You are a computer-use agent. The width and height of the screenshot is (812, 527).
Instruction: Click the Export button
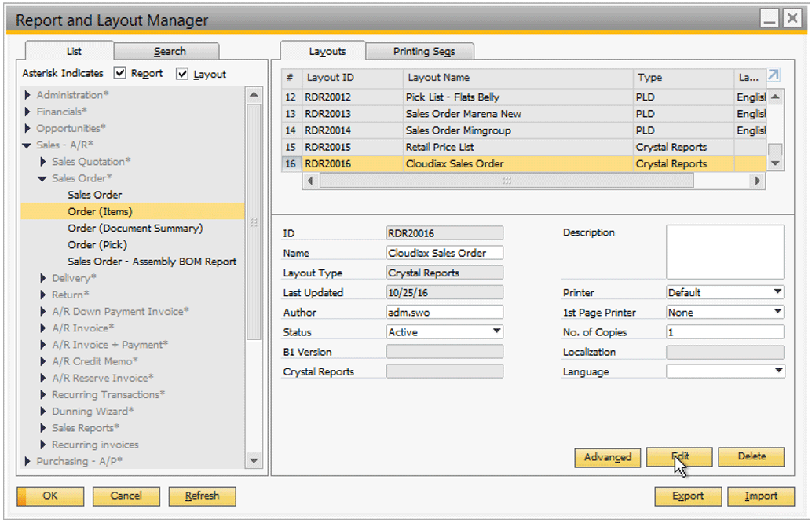point(687,496)
